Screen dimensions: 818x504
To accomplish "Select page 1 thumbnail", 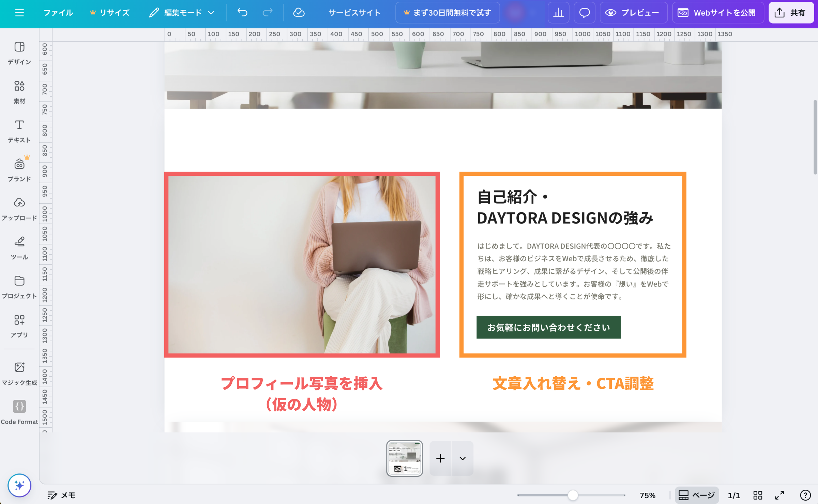I will [x=405, y=458].
